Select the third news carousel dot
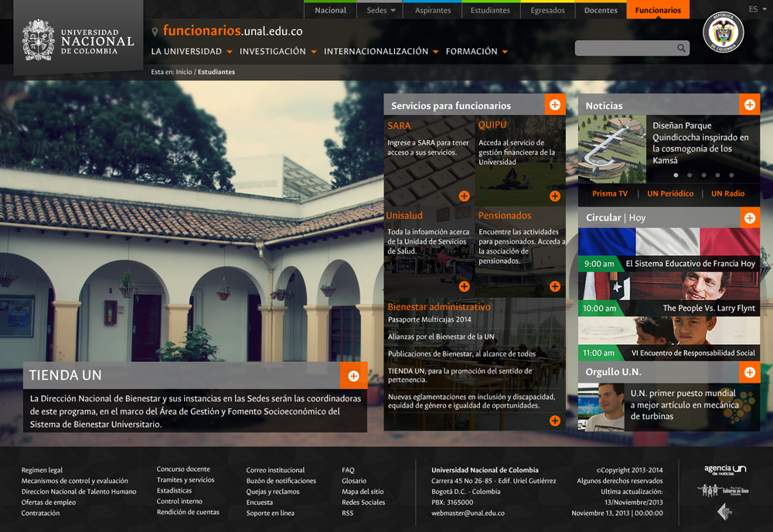Image resolution: width=773 pixels, height=532 pixels. (x=703, y=176)
